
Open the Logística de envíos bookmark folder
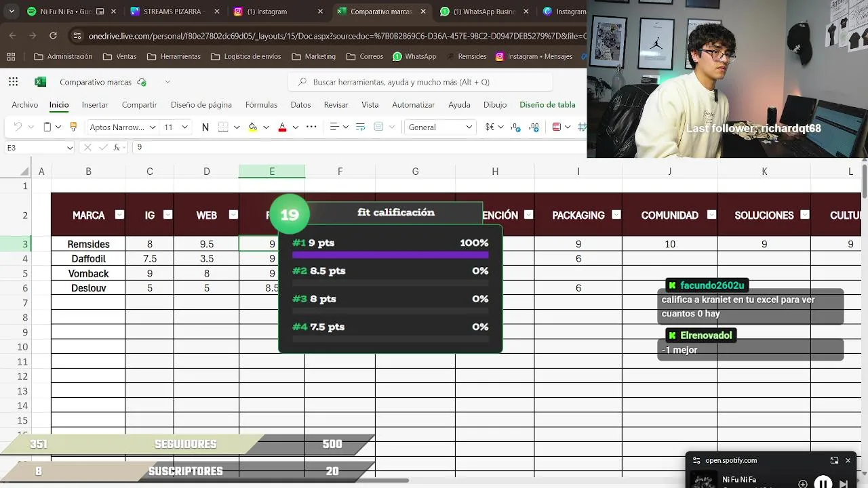[x=245, y=56]
